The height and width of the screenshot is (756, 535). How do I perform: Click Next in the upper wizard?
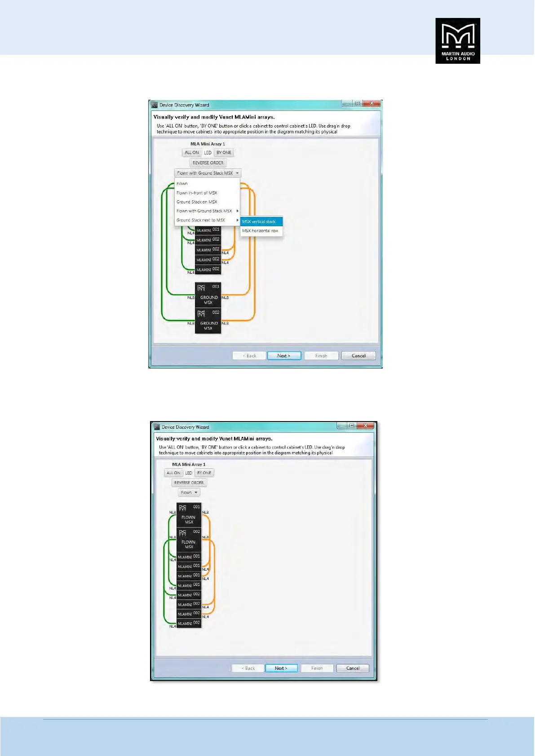click(284, 356)
